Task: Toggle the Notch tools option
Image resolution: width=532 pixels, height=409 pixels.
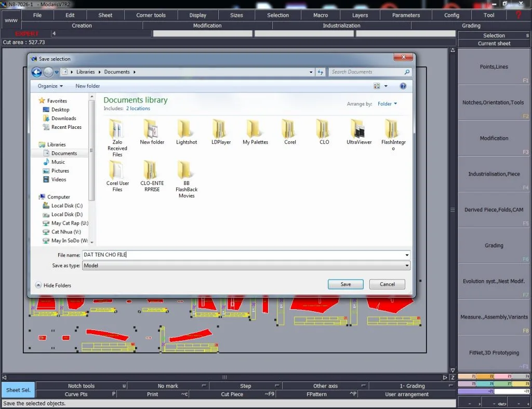Action: click(82, 386)
